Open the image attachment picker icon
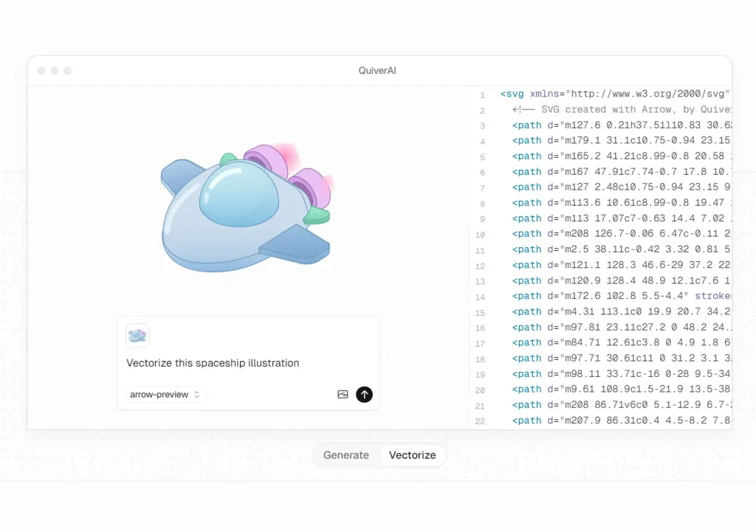756x532 pixels. (343, 394)
